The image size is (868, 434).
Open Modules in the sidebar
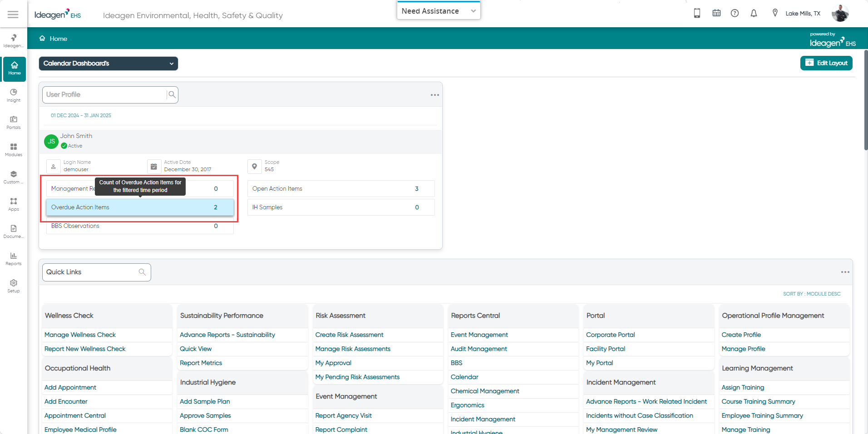[14, 150]
